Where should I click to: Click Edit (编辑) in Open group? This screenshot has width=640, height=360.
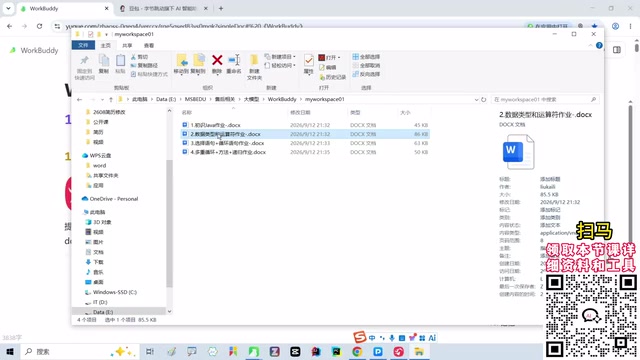[x=328, y=67]
